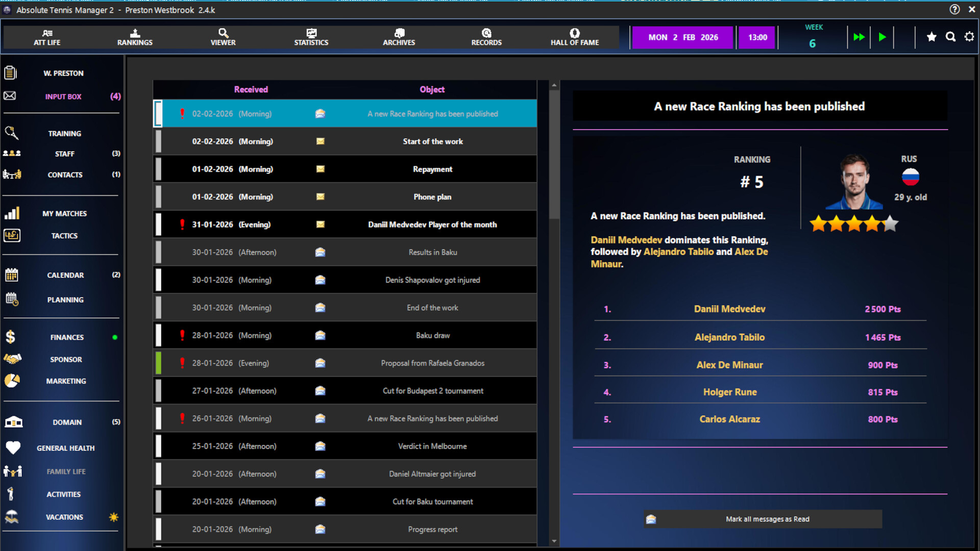Open the Rankings screen

coord(134,37)
